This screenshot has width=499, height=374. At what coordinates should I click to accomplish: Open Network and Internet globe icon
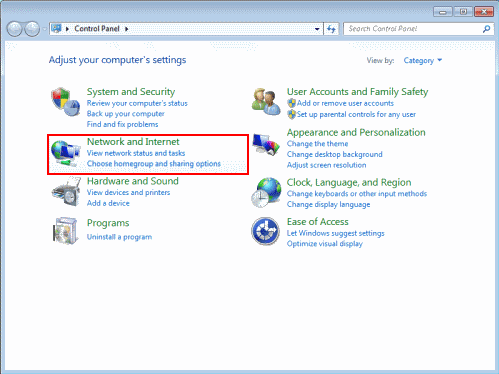coord(66,153)
